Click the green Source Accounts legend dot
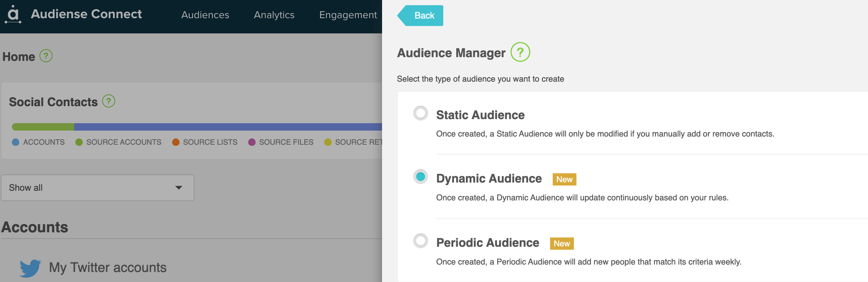 [x=79, y=142]
